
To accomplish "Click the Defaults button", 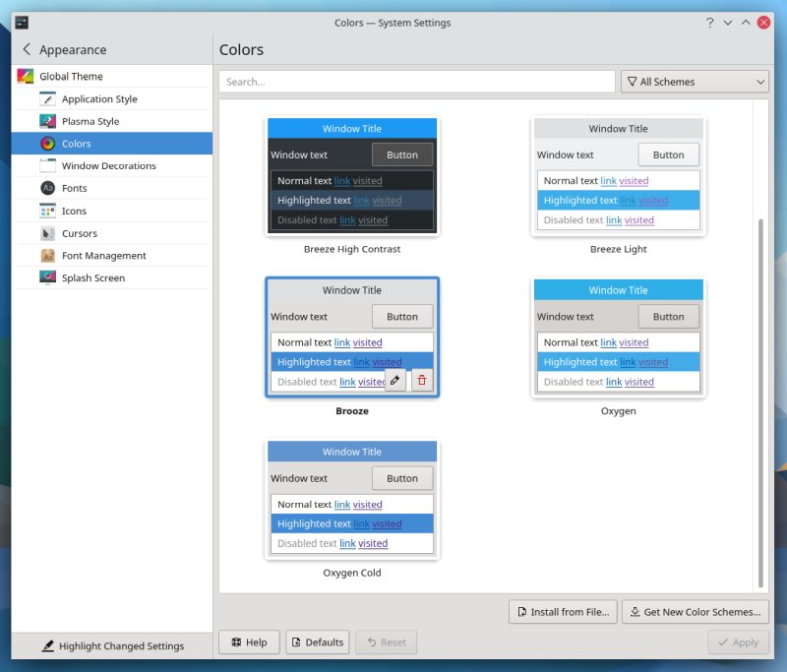I will [317, 642].
